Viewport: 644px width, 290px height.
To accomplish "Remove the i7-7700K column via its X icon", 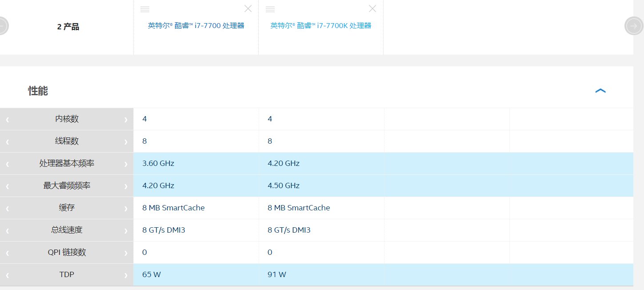I will [372, 8].
